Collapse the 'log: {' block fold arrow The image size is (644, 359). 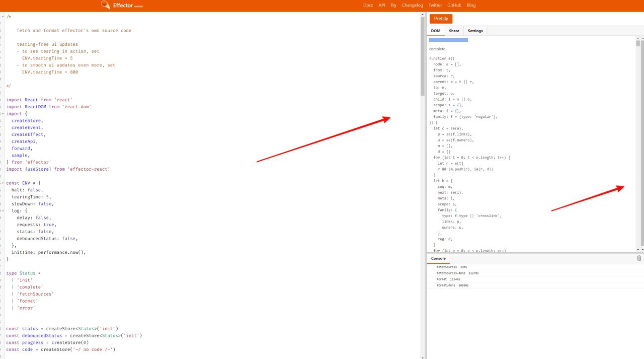pos(3,211)
